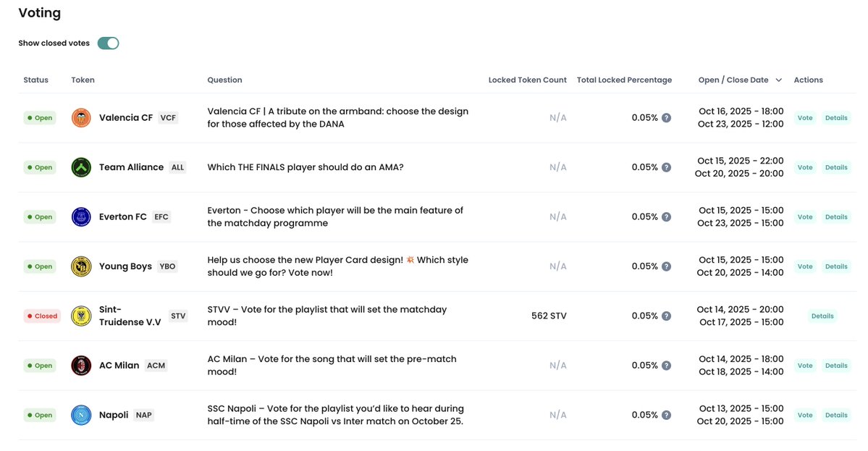The image size is (868, 451).
Task: Click the Everton FC crest icon
Action: [x=81, y=217]
